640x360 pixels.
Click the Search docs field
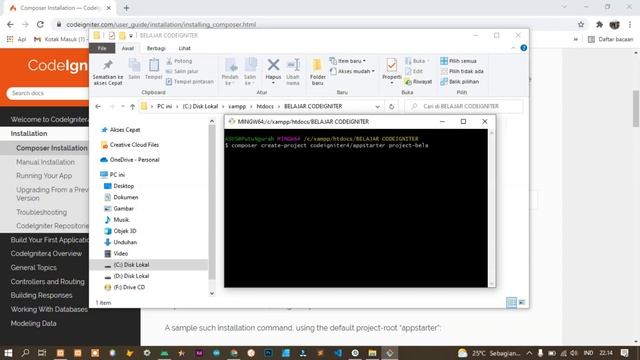[47, 93]
